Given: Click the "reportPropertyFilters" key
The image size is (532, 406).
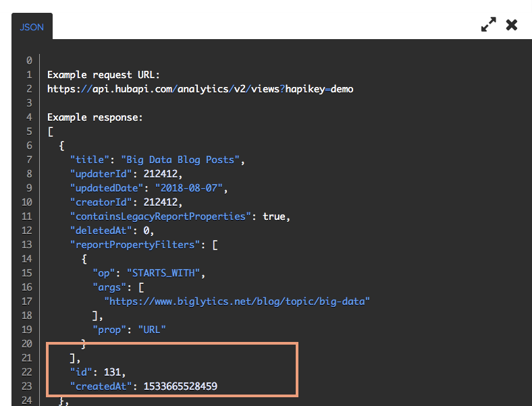Looking at the screenshot, I should coord(135,245).
